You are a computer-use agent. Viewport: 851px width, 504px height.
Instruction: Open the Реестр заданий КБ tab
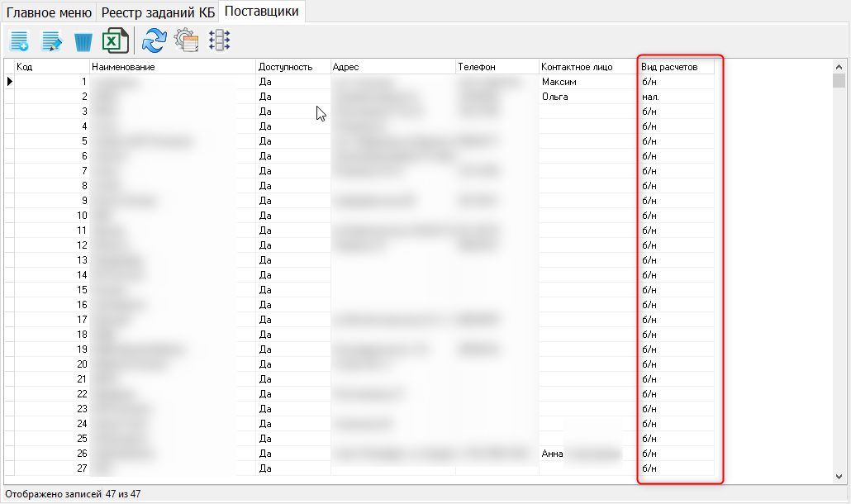[157, 12]
